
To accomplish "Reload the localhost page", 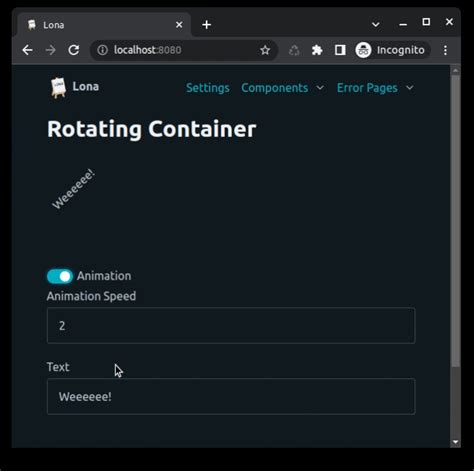I will (74, 50).
